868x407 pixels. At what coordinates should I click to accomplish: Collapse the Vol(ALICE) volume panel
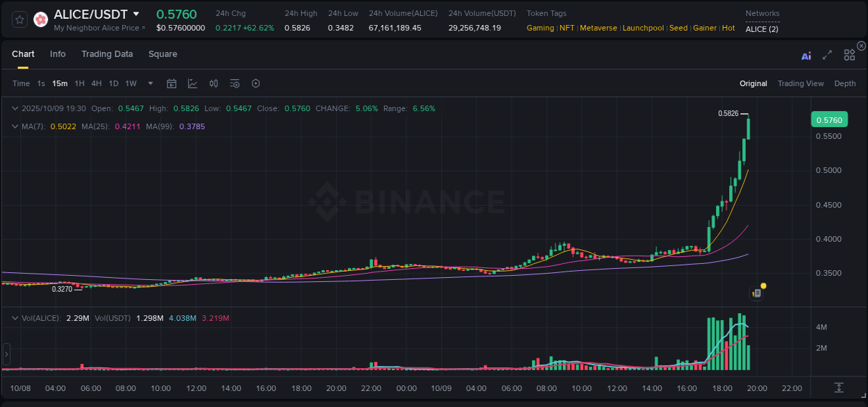[x=15, y=317]
